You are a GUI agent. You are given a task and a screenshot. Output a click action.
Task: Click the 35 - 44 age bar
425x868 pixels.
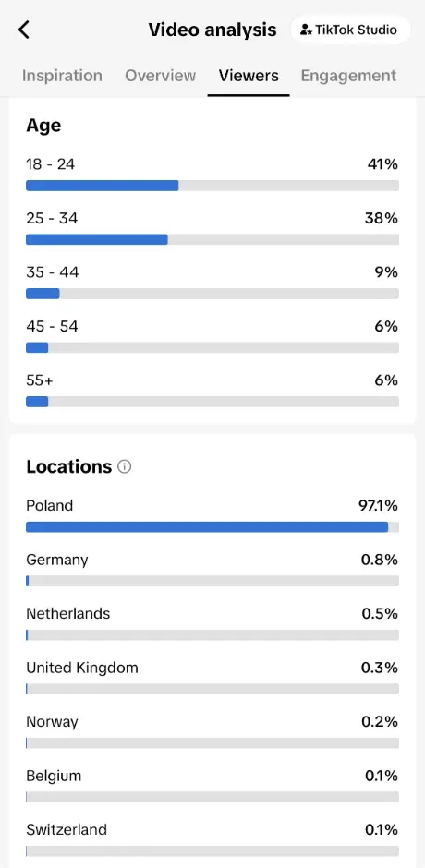pyautogui.click(x=212, y=294)
